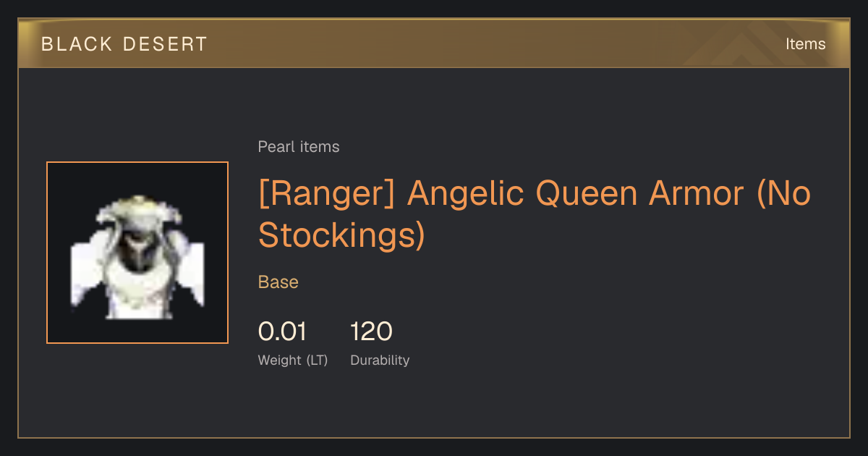Click the Weight (LT) caption
Image resolution: width=868 pixels, height=456 pixels.
pos(293,360)
